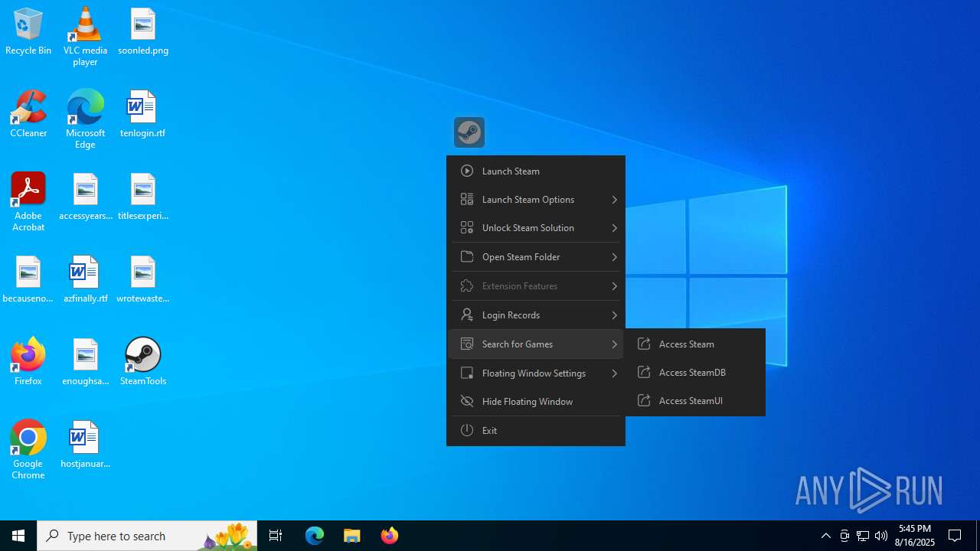Open Edge from the taskbar

tap(315, 536)
